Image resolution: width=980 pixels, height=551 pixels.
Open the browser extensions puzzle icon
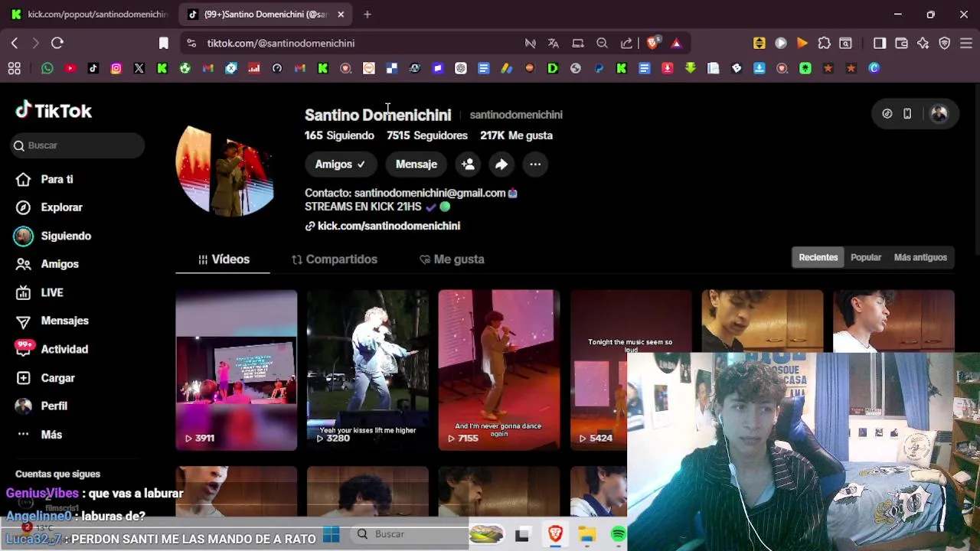tap(824, 43)
